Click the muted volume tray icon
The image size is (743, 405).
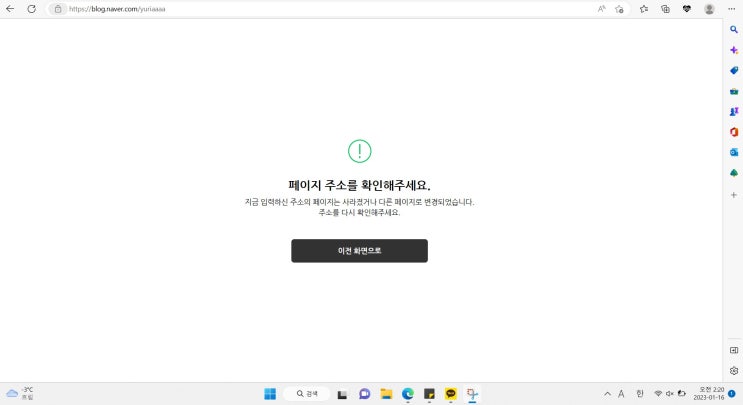click(670, 394)
